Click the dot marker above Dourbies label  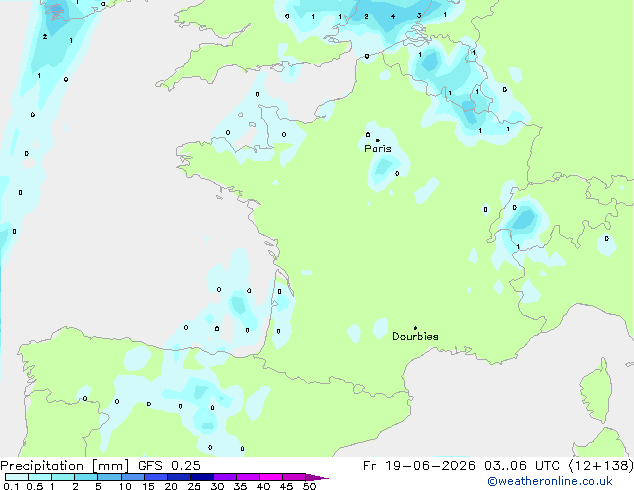click(415, 328)
